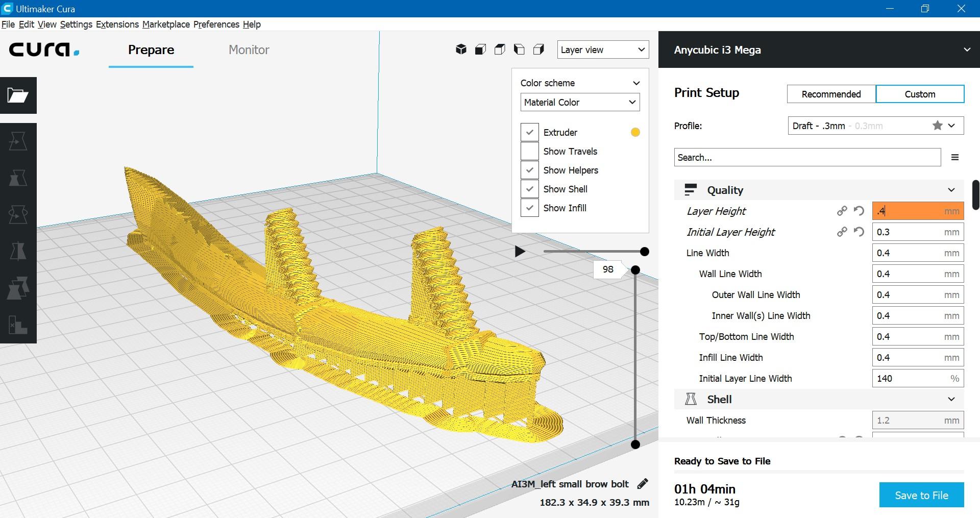Play the layer path simulation
Screen dimensions: 980x518
point(520,251)
